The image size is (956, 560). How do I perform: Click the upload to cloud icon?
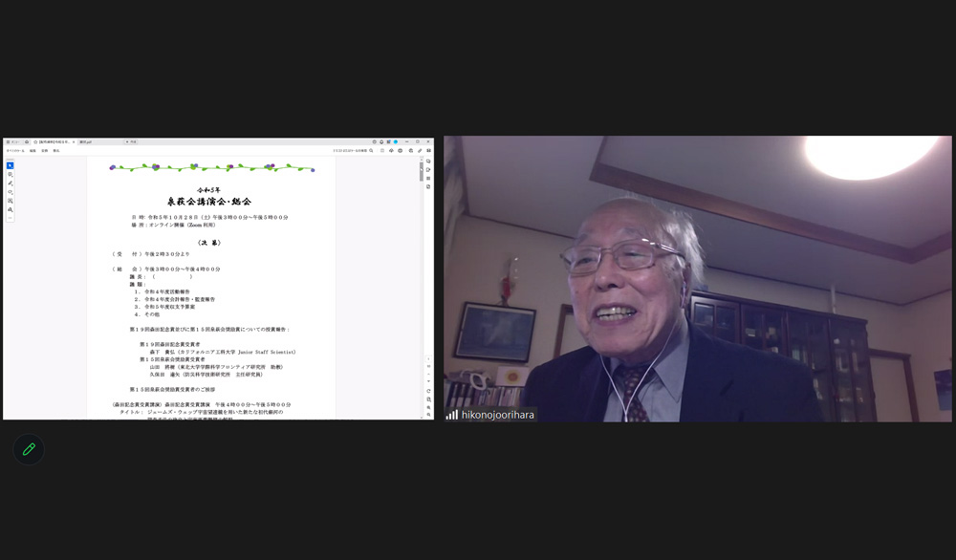click(x=391, y=150)
